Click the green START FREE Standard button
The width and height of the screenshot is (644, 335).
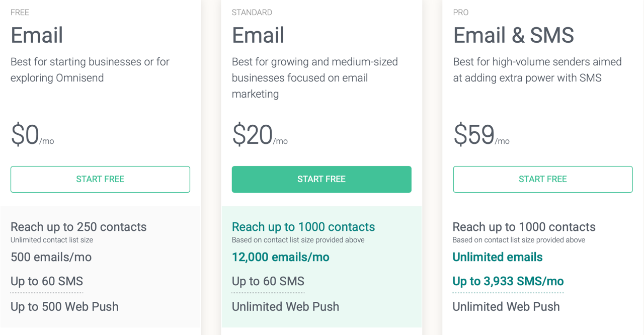click(321, 179)
